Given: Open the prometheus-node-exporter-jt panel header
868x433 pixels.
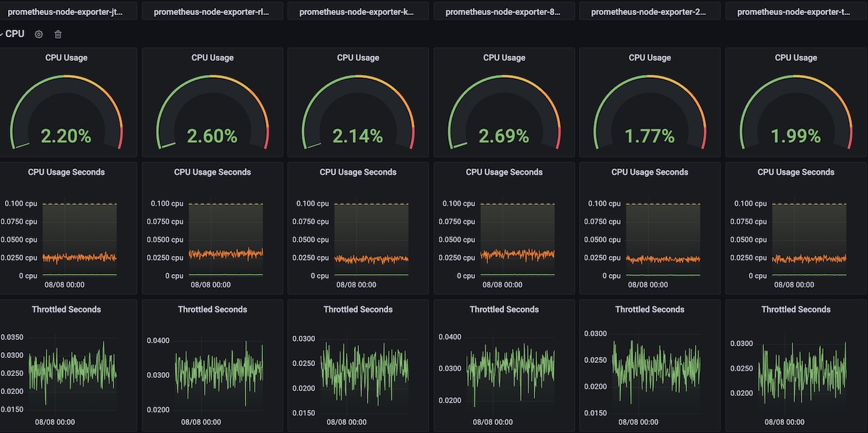Looking at the screenshot, I should click(x=65, y=12).
